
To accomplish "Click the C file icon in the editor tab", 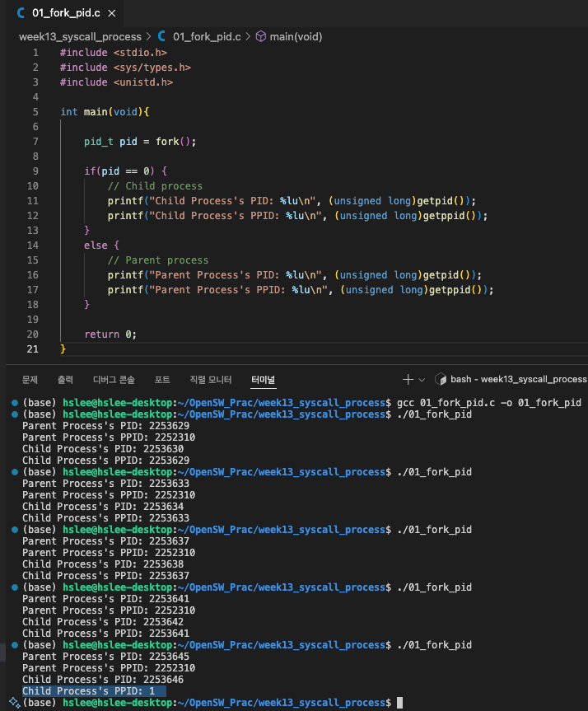I will tap(21, 13).
